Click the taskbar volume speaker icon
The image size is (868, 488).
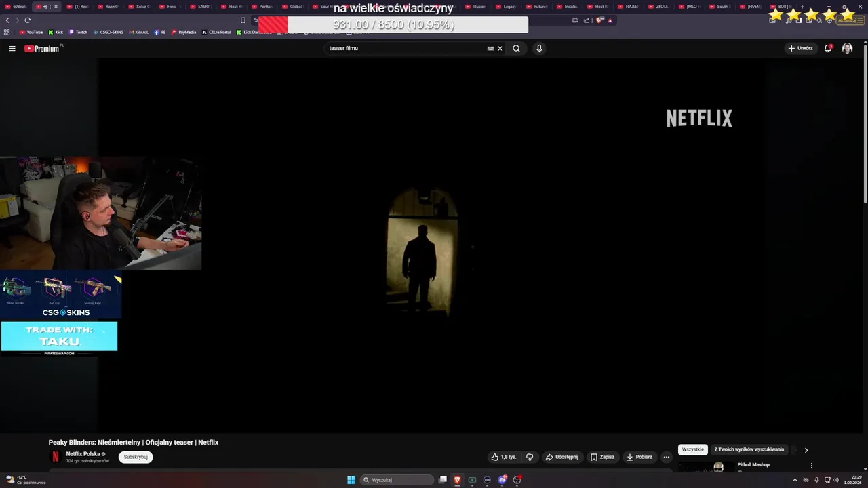[835, 480]
